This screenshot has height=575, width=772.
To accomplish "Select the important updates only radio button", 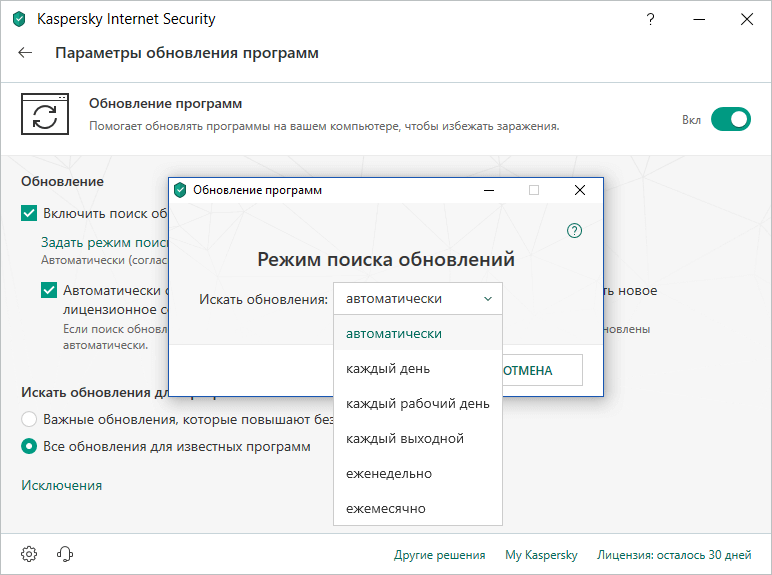I will [29, 419].
